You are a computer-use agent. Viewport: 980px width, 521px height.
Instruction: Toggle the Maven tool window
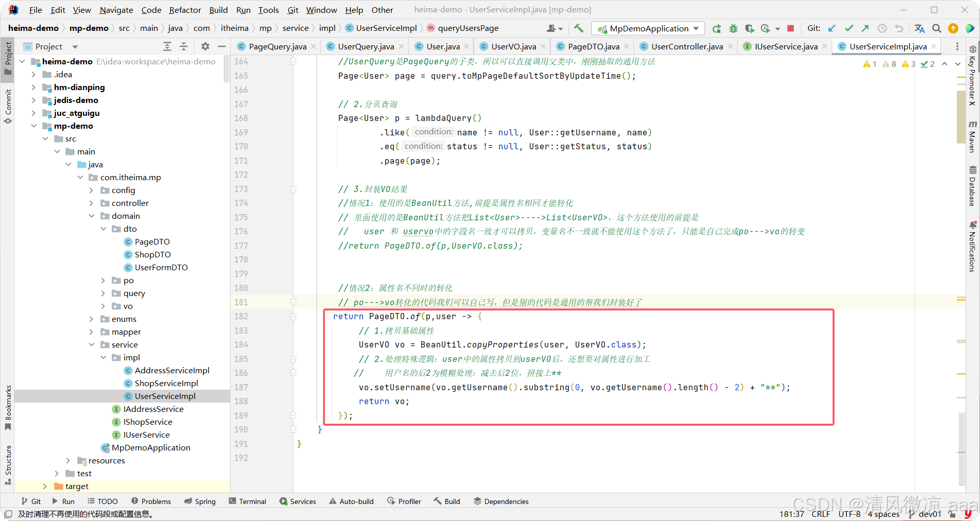(x=972, y=137)
